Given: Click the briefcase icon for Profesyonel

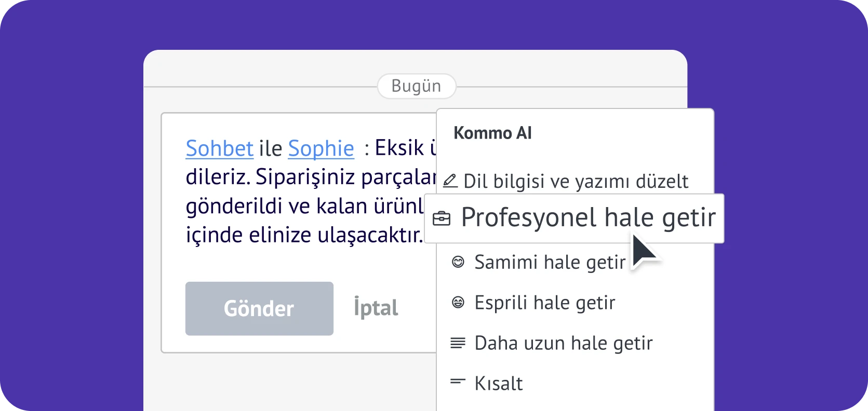Looking at the screenshot, I should click(442, 218).
